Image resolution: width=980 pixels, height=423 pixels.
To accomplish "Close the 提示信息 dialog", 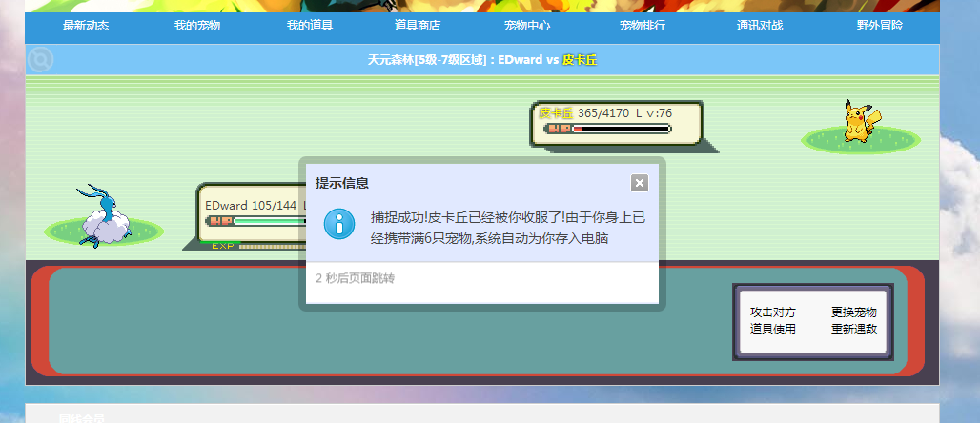I will [639, 183].
